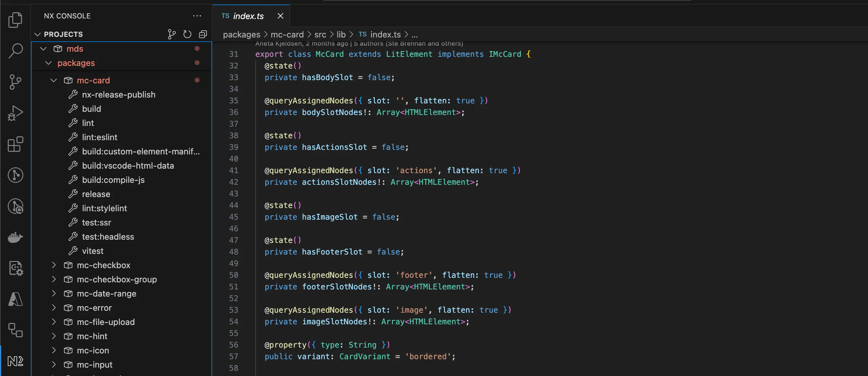Open the Source Control view icon

(x=15, y=82)
